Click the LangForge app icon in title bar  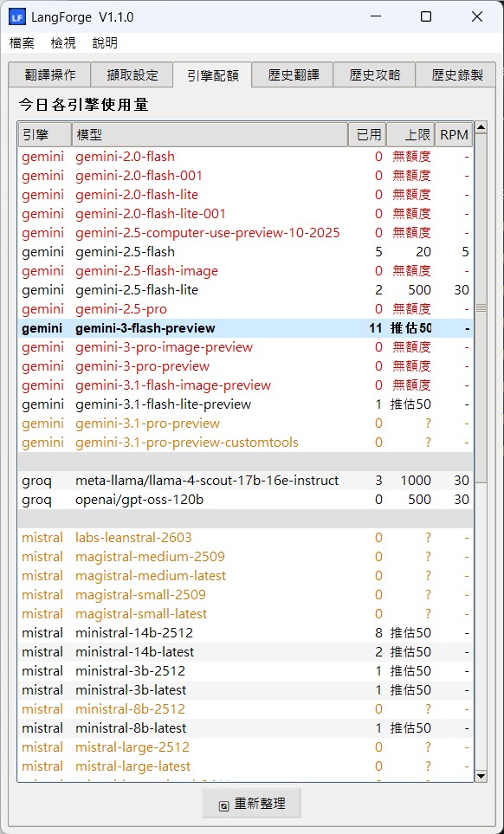17,17
